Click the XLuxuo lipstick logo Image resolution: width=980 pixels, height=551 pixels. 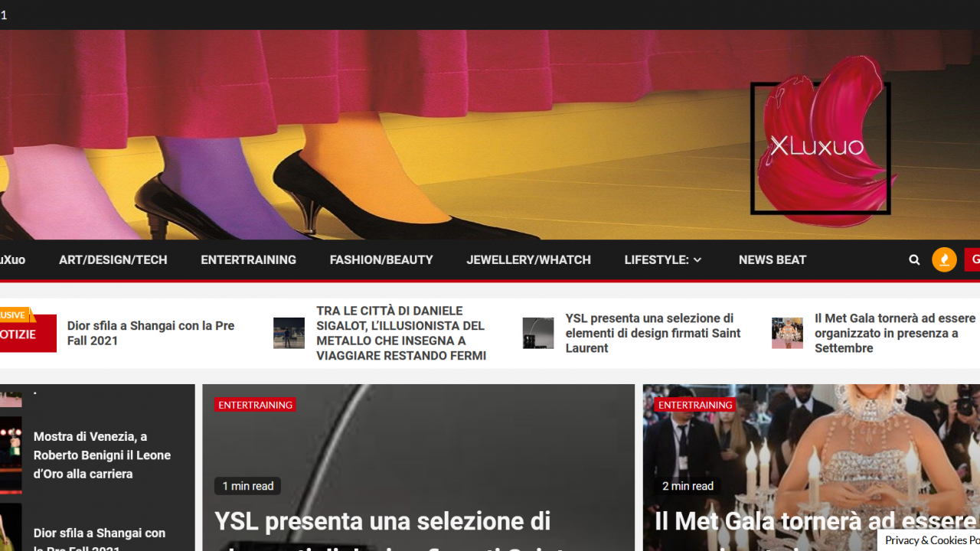[x=821, y=145]
